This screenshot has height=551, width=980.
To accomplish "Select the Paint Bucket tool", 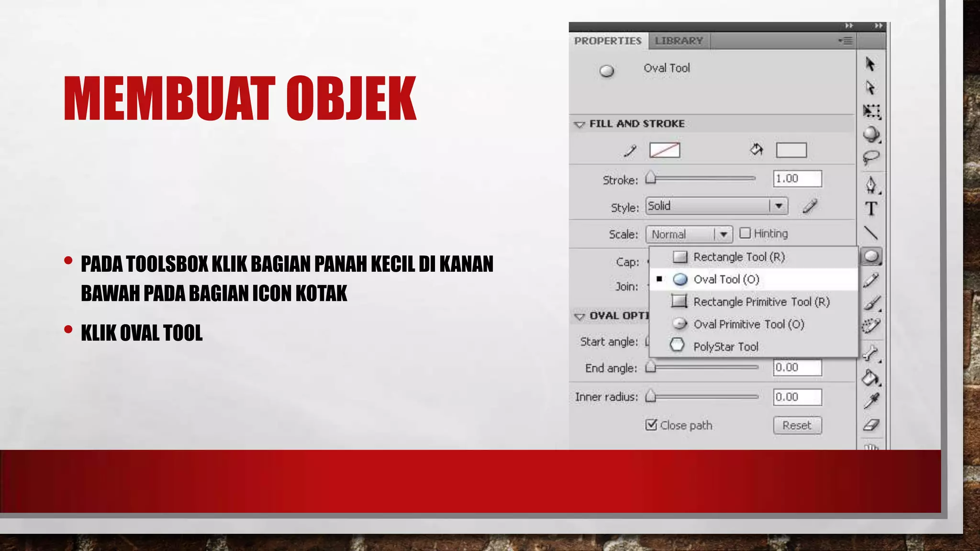I will pyautogui.click(x=871, y=378).
